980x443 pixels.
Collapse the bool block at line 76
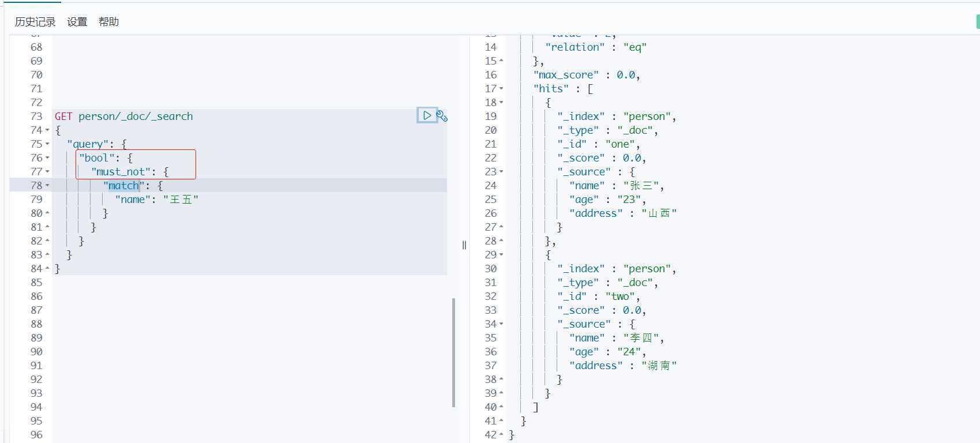click(x=47, y=158)
